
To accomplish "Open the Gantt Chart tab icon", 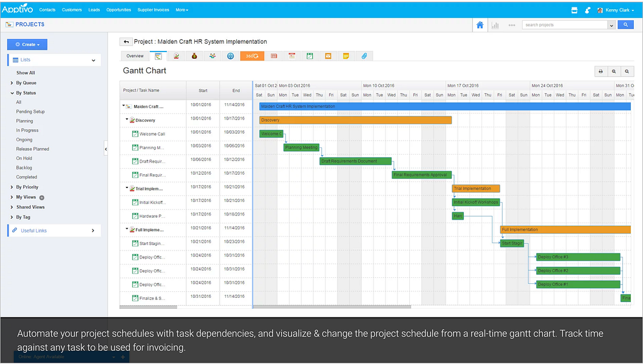I will [x=158, y=56].
